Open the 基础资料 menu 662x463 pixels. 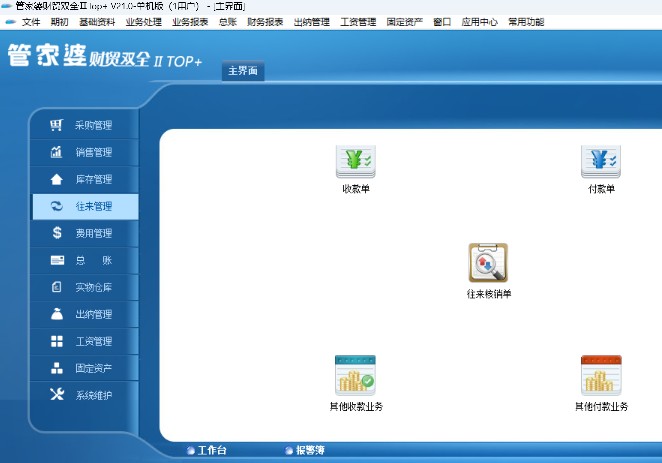pyautogui.click(x=97, y=22)
